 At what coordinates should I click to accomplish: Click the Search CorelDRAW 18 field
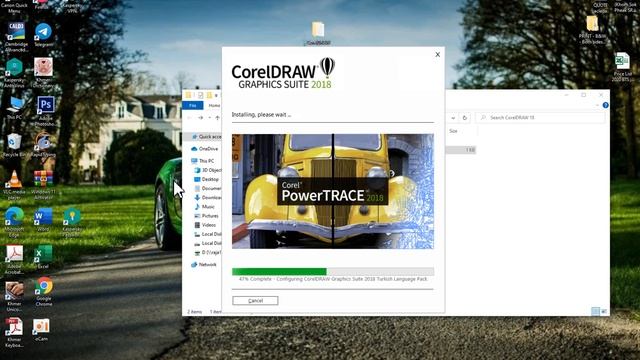(x=540, y=118)
